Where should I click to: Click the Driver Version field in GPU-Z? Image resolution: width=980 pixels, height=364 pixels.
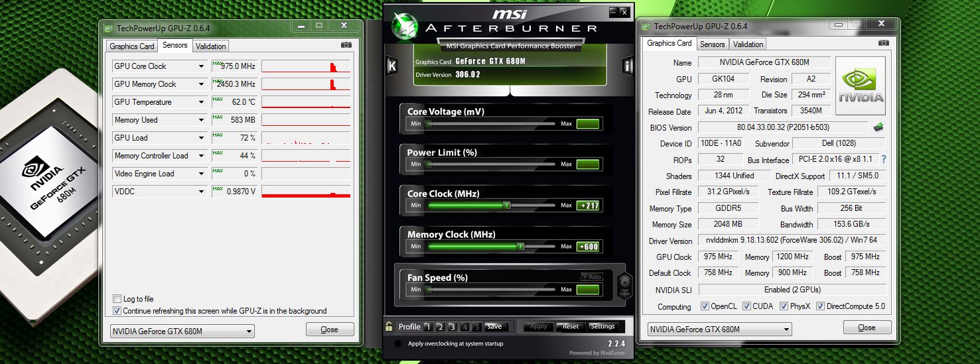[x=792, y=241]
